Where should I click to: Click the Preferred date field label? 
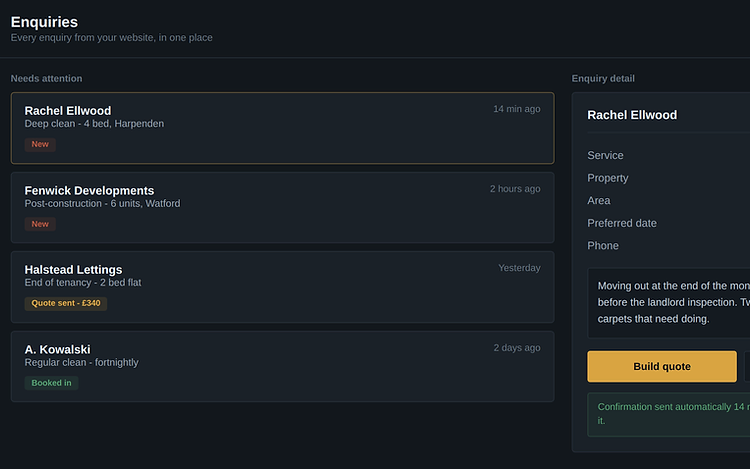tap(622, 223)
